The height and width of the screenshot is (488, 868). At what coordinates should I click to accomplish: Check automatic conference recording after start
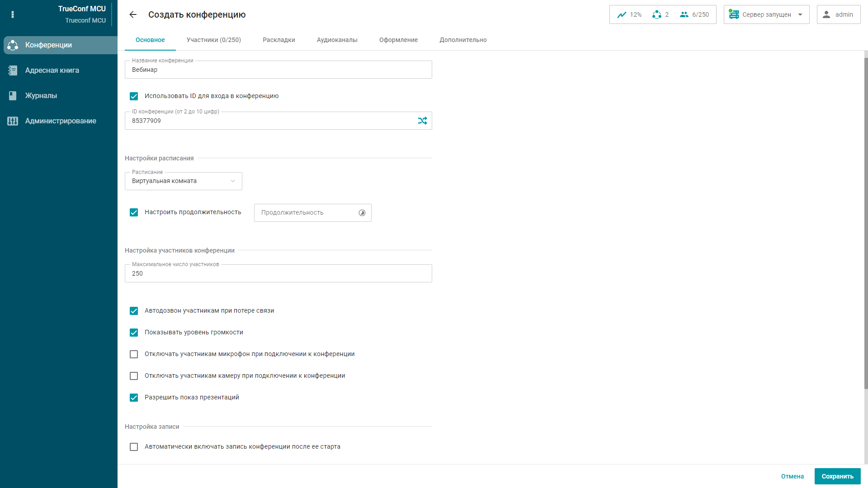(134, 447)
